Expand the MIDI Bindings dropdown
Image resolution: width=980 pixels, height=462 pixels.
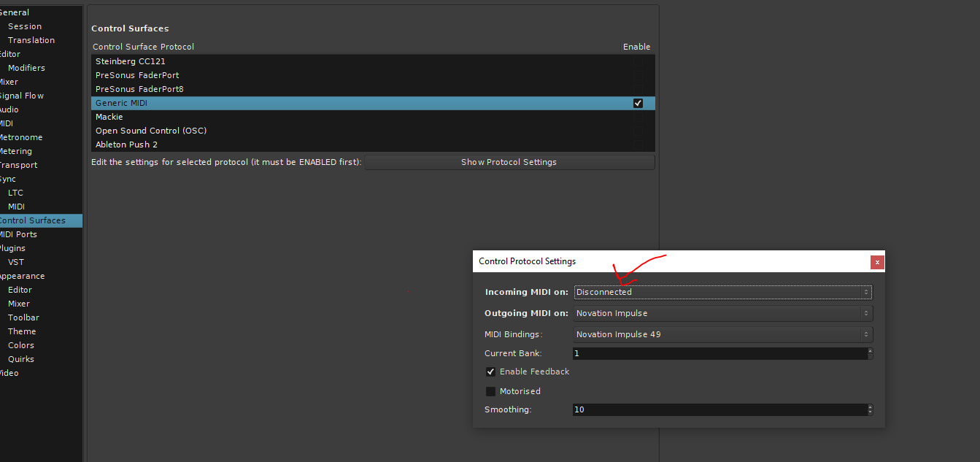pyautogui.click(x=722, y=335)
